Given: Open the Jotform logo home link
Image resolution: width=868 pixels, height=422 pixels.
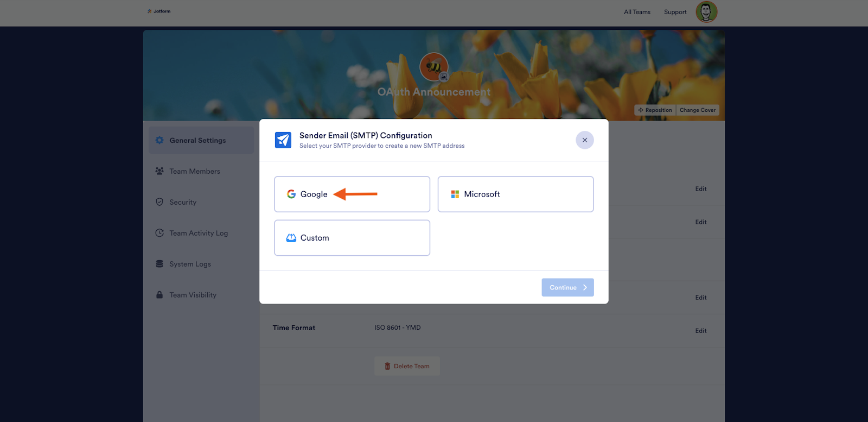Looking at the screenshot, I should [159, 11].
